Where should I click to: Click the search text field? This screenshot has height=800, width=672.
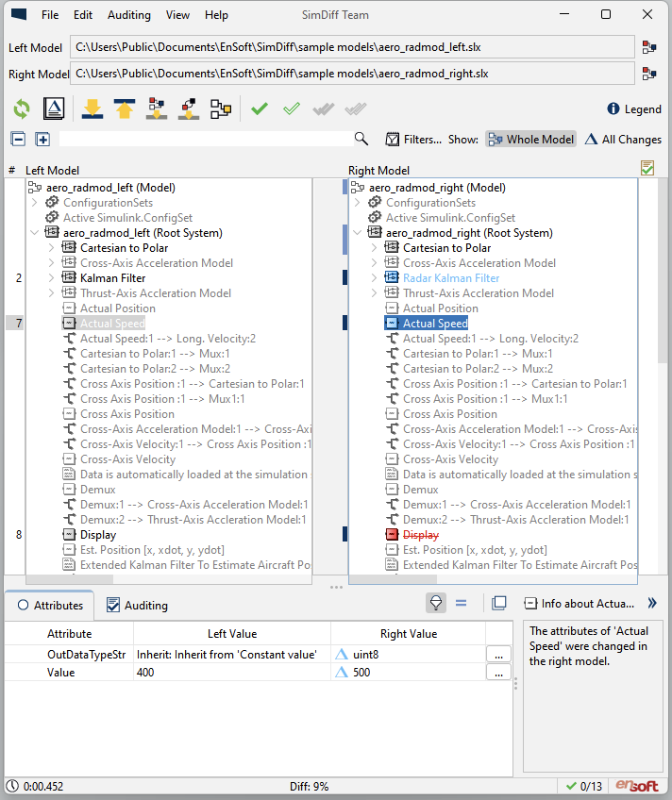coord(207,139)
